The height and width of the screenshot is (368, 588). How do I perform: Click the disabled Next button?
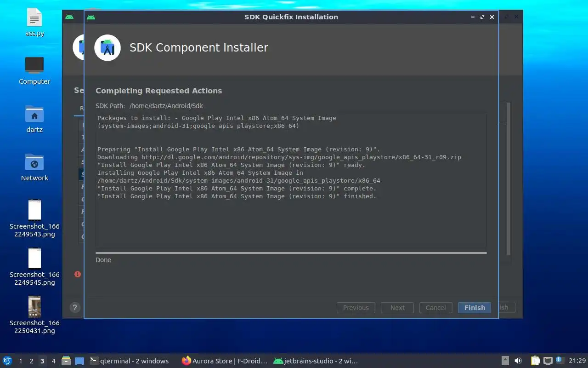point(397,308)
